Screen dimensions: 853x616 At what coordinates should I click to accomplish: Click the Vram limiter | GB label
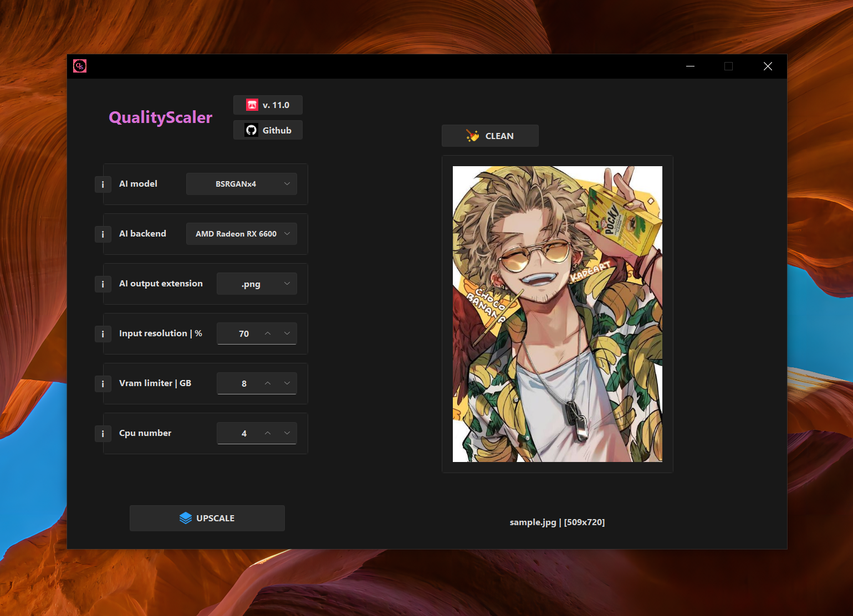155,383
